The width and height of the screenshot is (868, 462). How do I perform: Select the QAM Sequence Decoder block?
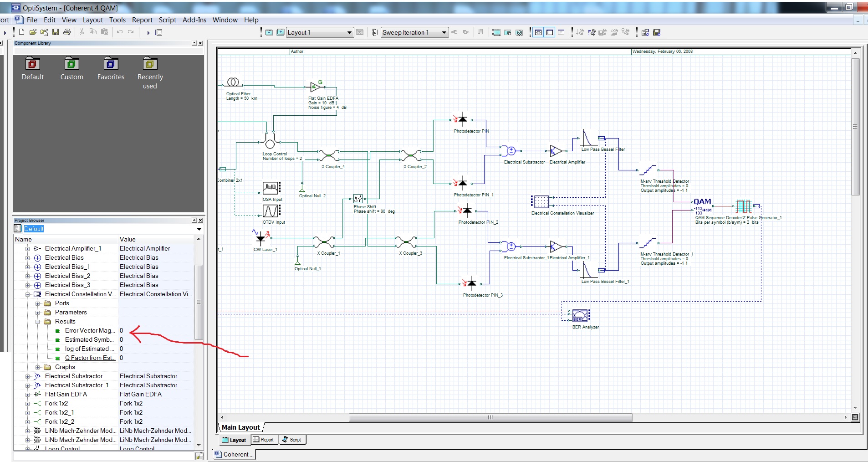[702, 205]
